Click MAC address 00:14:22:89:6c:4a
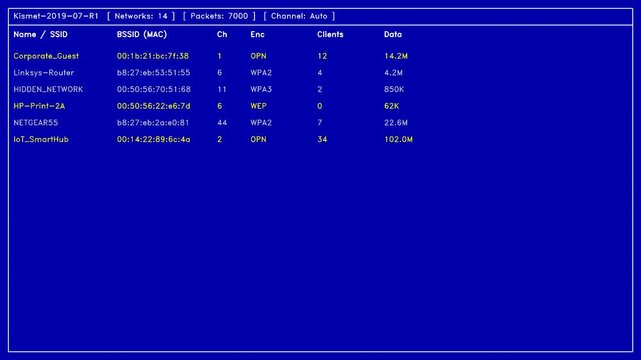Image resolution: width=641 pixels, height=360 pixels. (154, 139)
